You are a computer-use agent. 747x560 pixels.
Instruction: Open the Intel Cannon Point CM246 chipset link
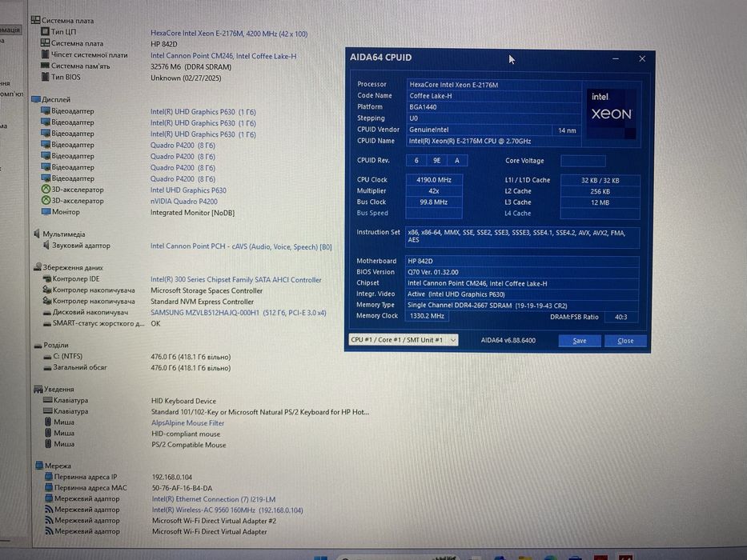(x=223, y=56)
